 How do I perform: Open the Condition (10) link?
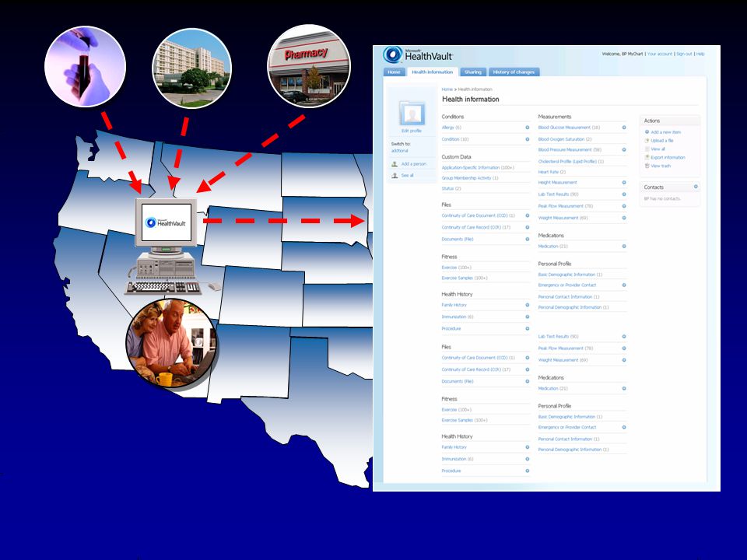455,139
